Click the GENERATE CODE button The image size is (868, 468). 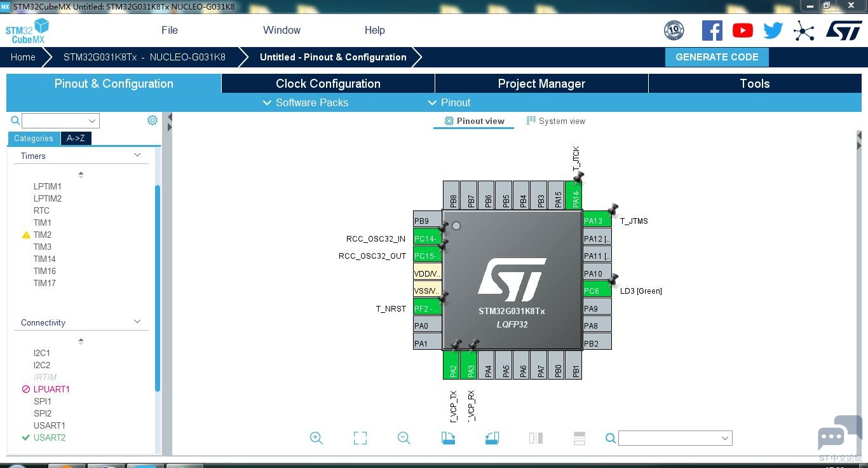pyautogui.click(x=717, y=57)
